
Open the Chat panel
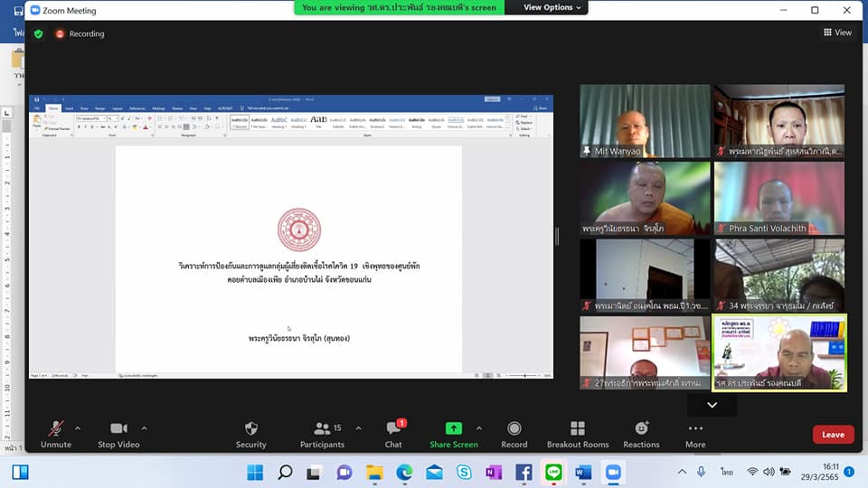[393, 435]
